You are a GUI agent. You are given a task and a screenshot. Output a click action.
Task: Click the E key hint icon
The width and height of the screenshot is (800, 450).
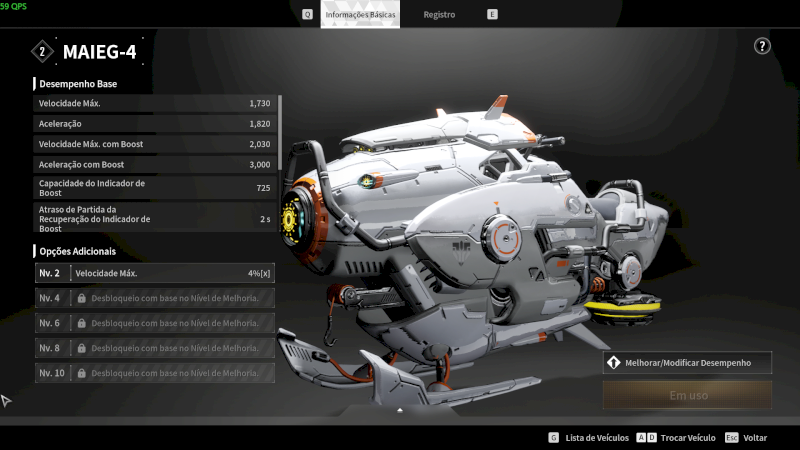click(x=492, y=14)
